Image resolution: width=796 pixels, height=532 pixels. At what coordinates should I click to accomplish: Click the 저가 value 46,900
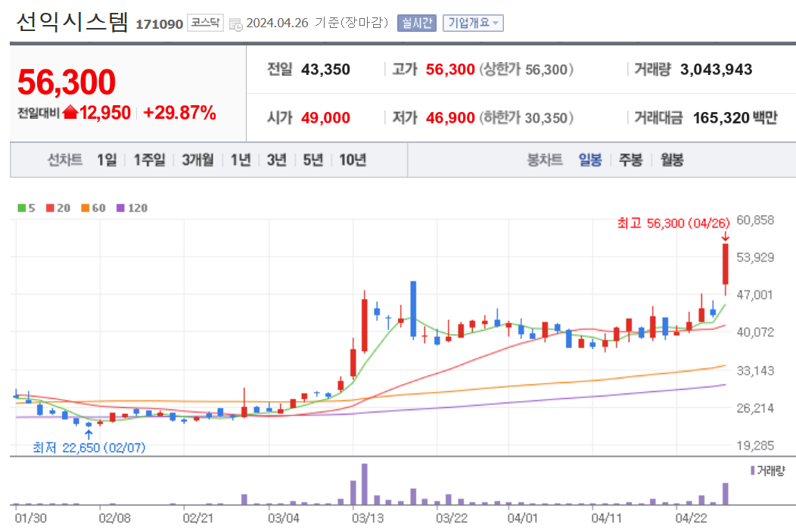coord(450,118)
